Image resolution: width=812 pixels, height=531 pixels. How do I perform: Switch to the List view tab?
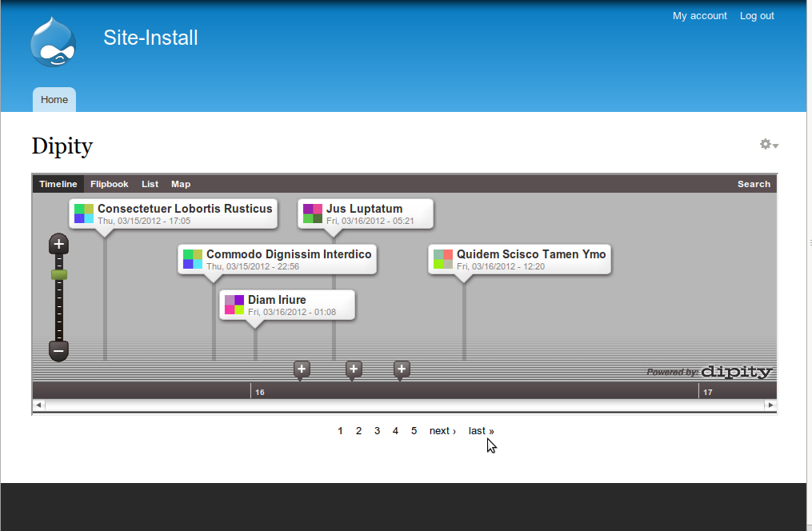(x=150, y=184)
